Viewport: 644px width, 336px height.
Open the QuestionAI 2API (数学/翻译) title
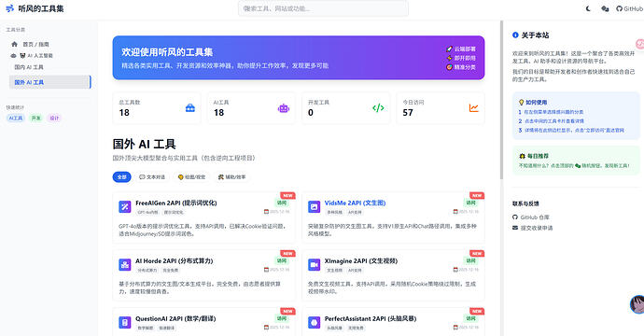coord(175,319)
